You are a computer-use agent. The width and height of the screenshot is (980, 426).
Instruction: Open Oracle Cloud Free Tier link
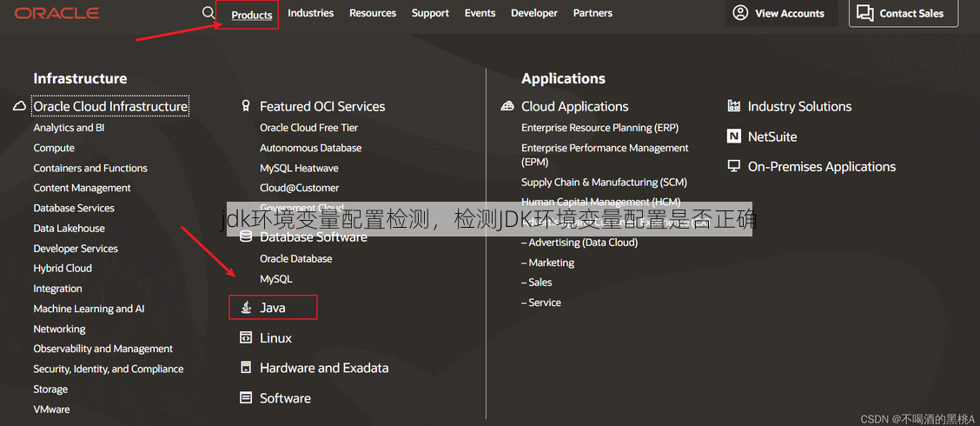[308, 128]
